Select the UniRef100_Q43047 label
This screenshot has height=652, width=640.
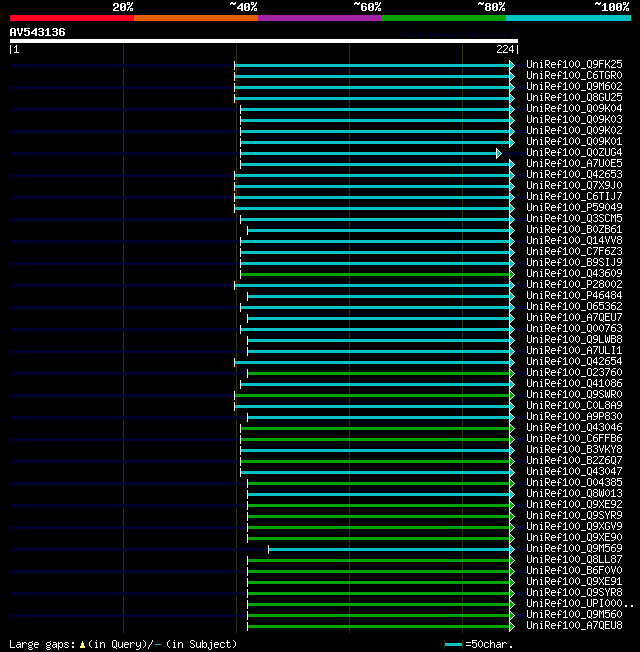coord(574,472)
